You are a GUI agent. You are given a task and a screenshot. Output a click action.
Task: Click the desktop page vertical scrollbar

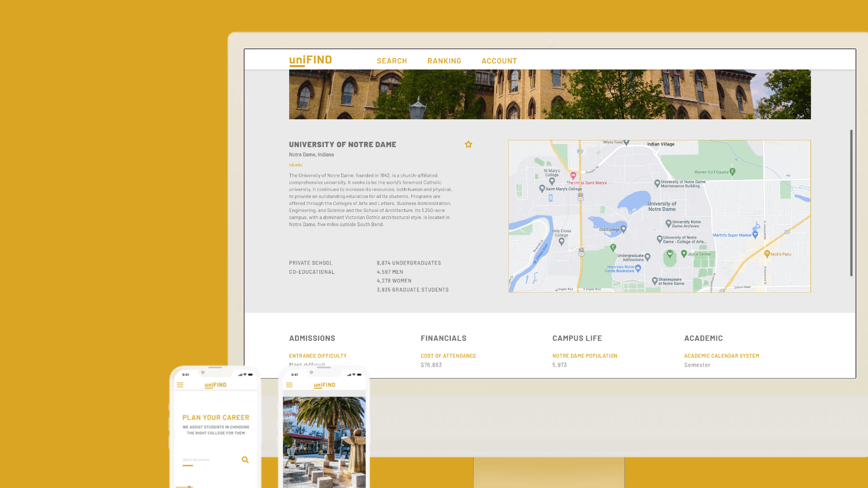tap(851, 203)
